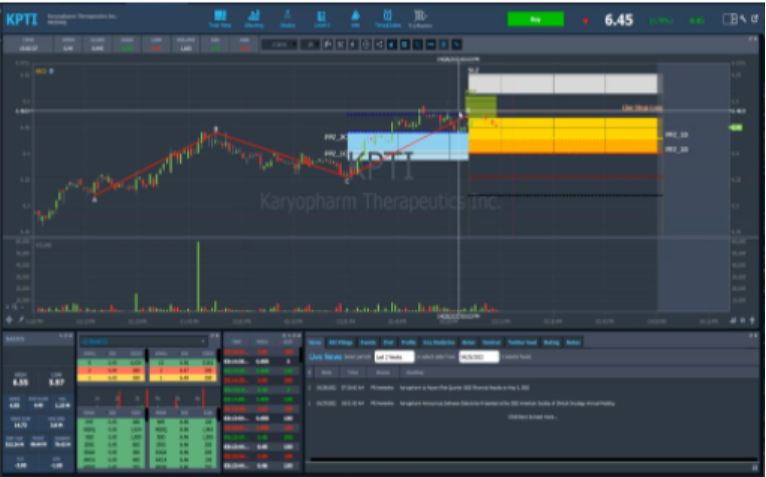Switch to the Key Statistics tab
The height and width of the screenshot is (477, 766).
(439, 342)
